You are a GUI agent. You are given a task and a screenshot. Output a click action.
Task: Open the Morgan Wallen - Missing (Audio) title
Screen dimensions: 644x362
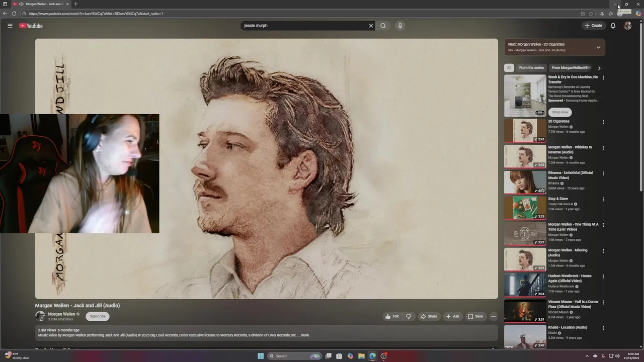coord(568,253)
